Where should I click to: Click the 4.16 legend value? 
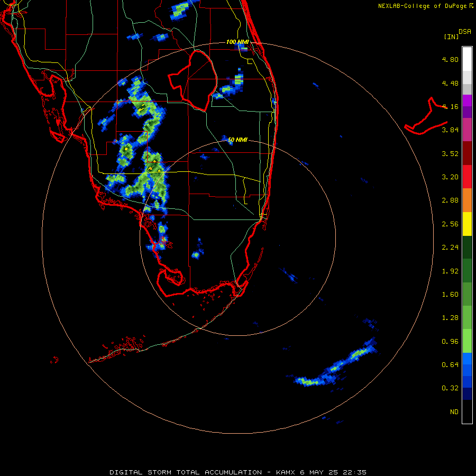click(x=450, y=106)
